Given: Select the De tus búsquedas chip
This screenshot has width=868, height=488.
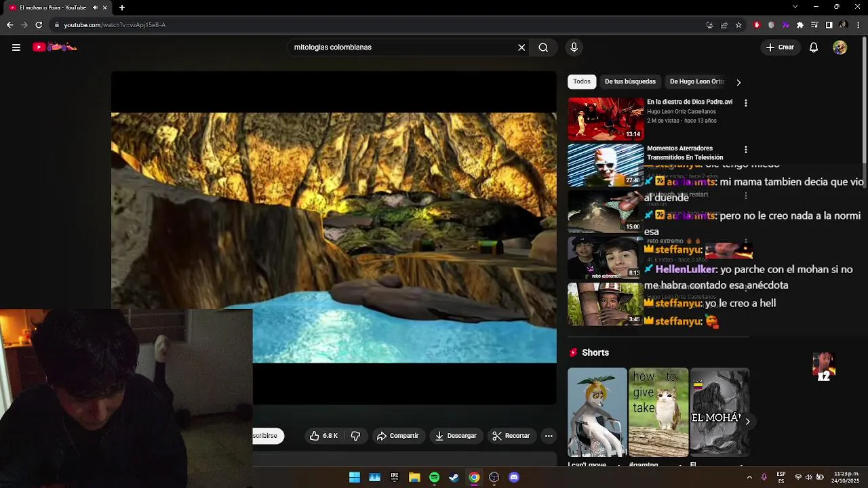Looking at the screenshot, I should coord(630,81).
